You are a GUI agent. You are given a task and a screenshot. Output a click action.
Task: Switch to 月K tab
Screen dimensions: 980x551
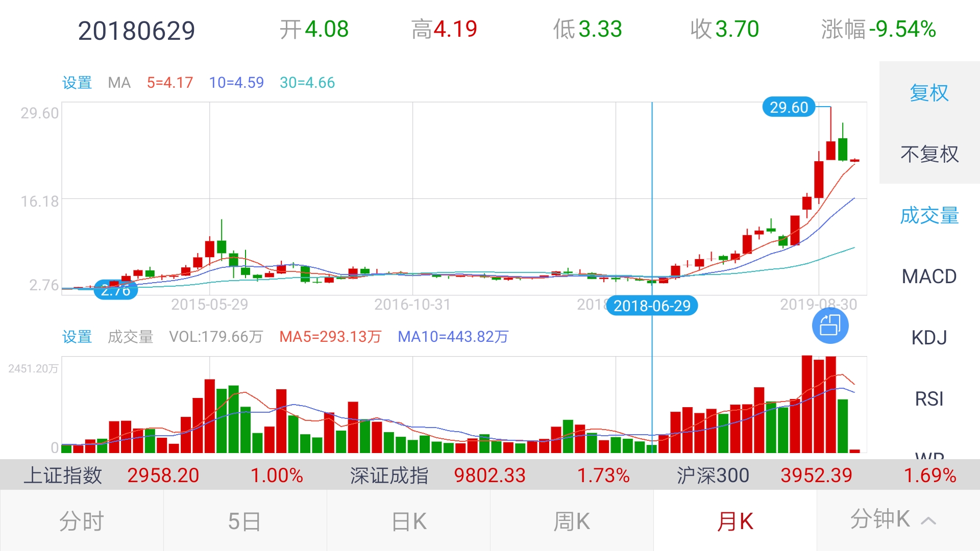pos(735,521)
